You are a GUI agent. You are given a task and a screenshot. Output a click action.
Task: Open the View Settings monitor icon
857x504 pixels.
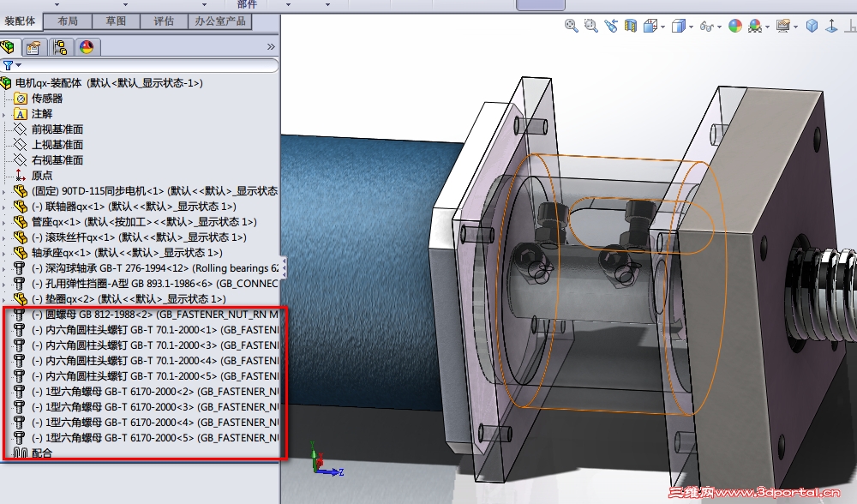[783, 26]
